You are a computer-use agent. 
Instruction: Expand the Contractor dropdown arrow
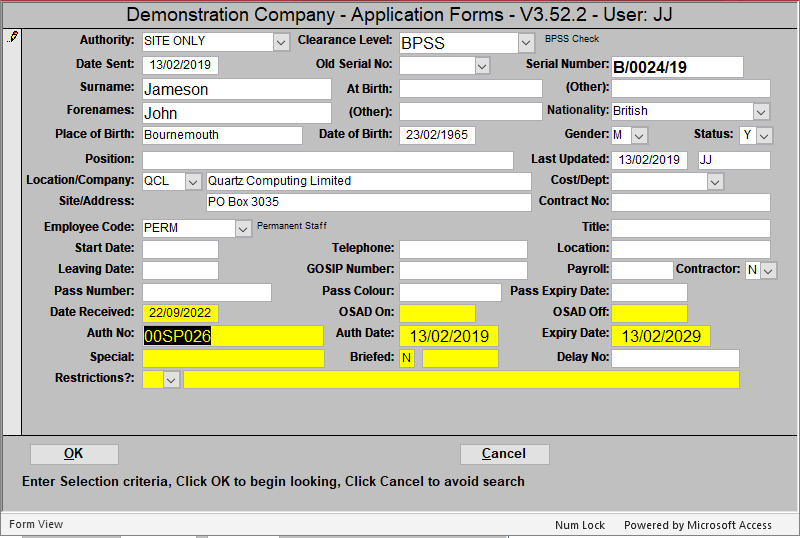pos(765,270)
